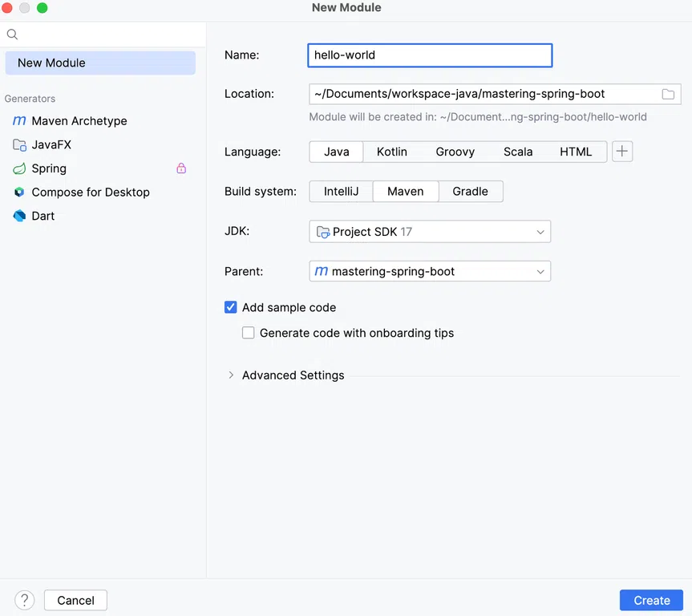Focus the module Name field
This screenshot has height=616, width=692.
430,55
